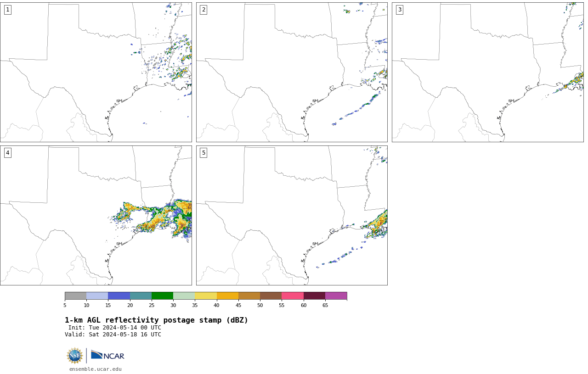588x374 pixels.
Task: Select the purple 65+ dBZ swatch
Action: [336, 296]
